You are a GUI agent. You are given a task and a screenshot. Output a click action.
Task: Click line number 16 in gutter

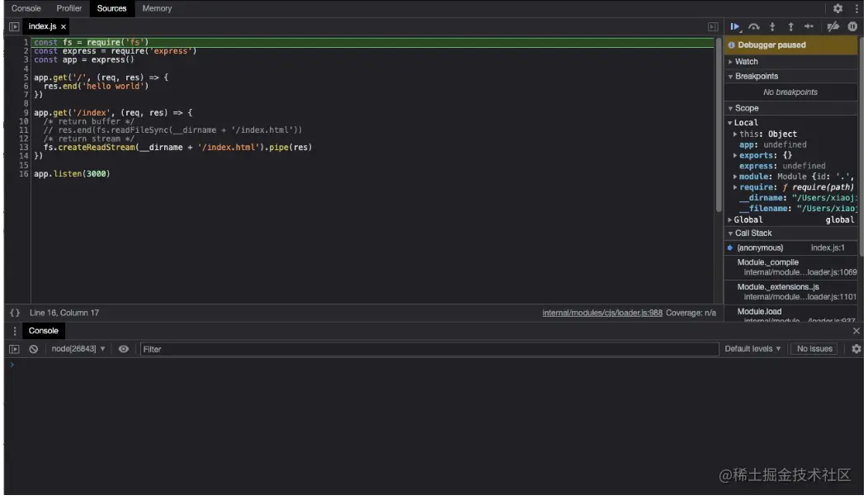(x=24, y=174)
